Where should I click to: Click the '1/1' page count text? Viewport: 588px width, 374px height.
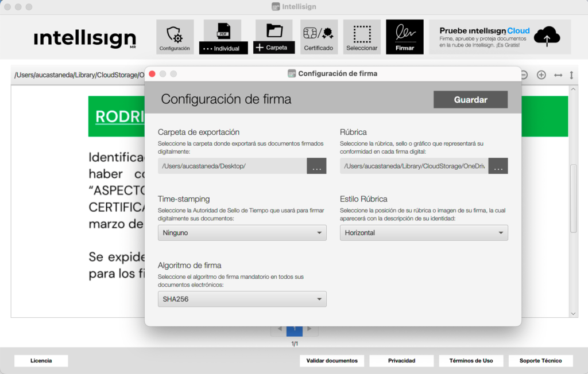pyautogui.click(x=295, y=344)
